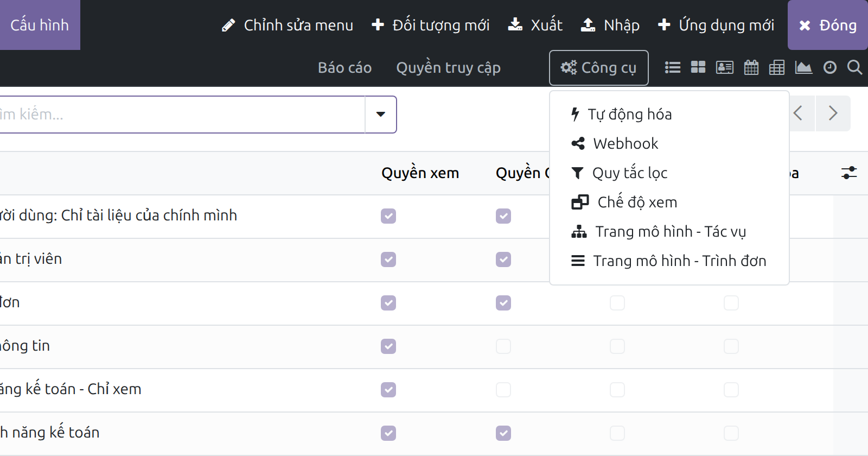The width and height of the screenshot is (868, 456).
Task: Enable second permission checkbox in 'kế toán - Chỉ xem' row
Action: (503, 390)
